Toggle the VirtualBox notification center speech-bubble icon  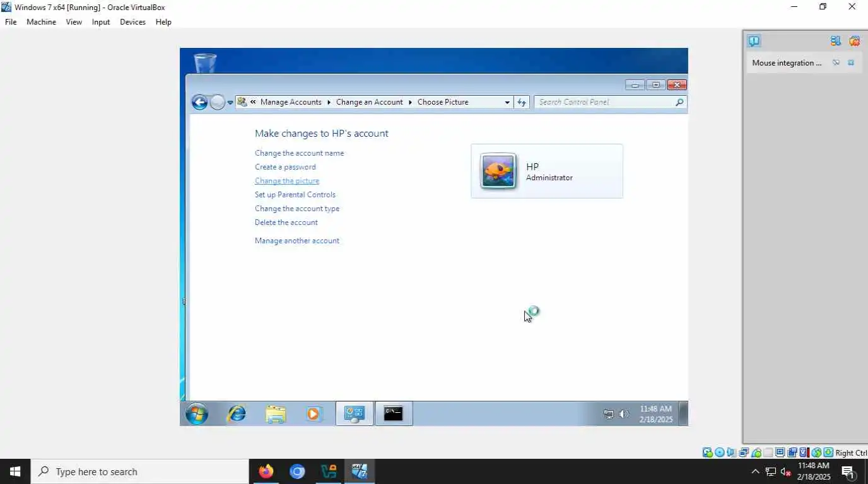point(754,41)
